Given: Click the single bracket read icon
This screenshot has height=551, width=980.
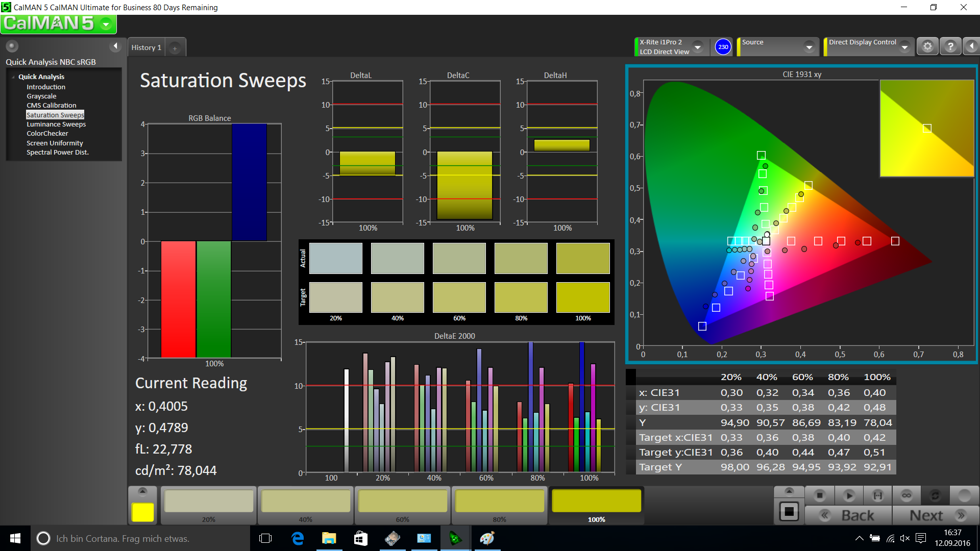Looking at the screenshot, I should [x=877, y=495].
